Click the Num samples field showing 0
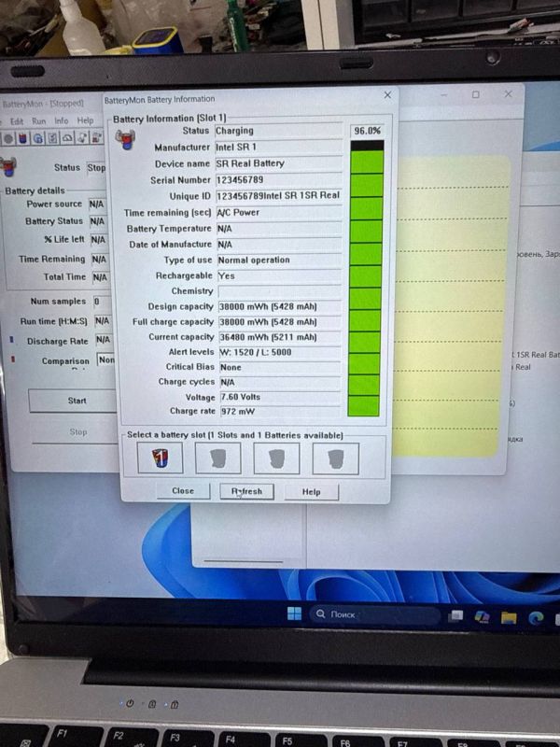Image resolution: width=560 pixels, height=747 pixels. tap(101, 302)
